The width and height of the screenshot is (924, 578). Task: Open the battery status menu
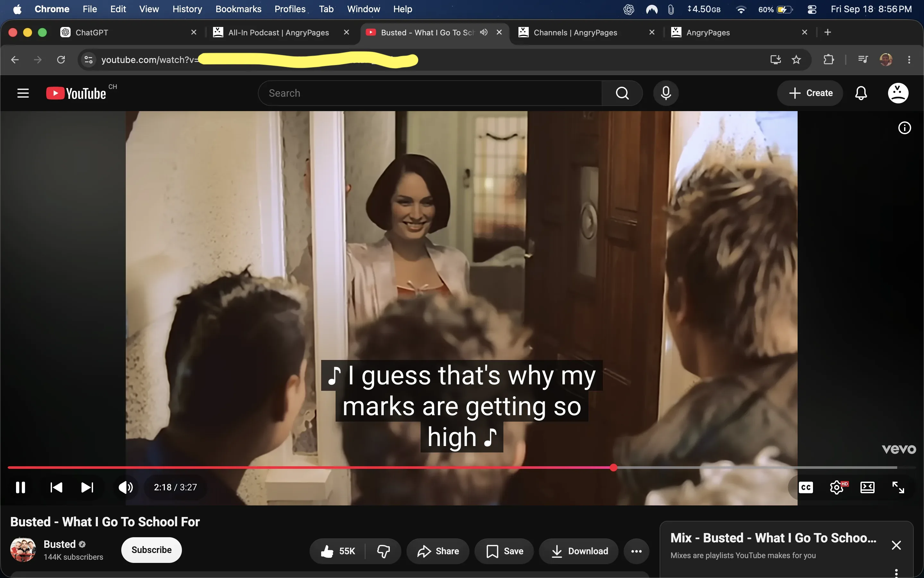[x=775, y=9]
